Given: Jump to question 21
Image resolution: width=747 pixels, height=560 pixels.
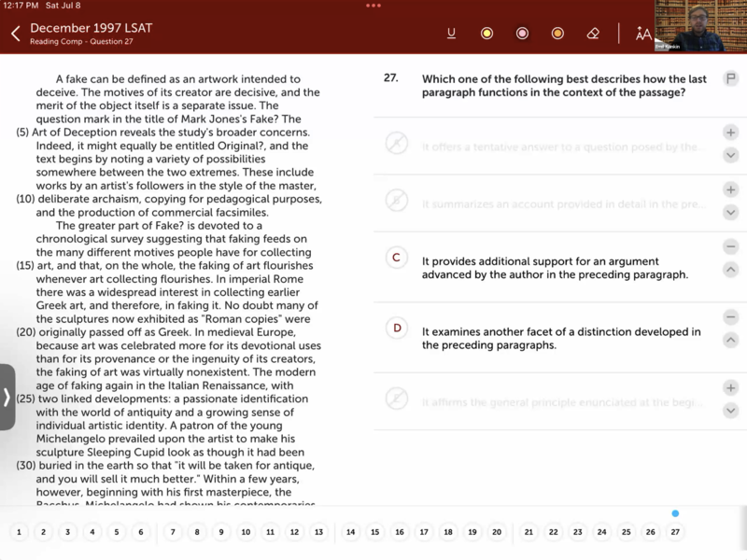Looking at the screenshot, I should [529, 532].
